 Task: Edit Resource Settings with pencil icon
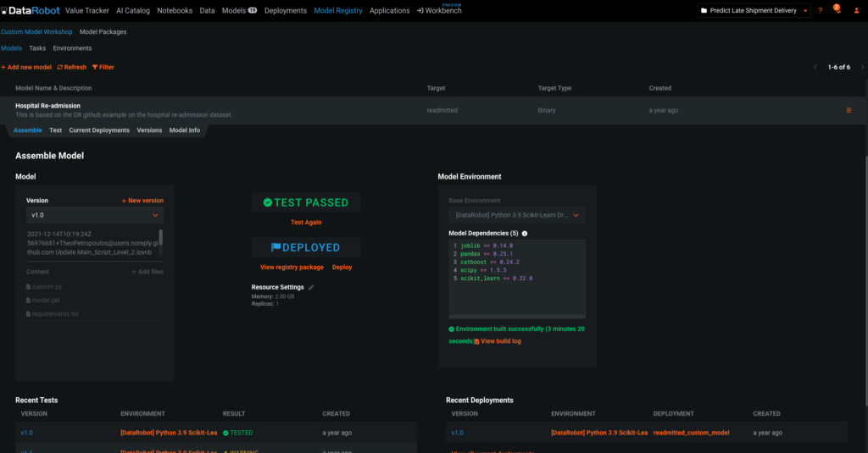[311, 287]
